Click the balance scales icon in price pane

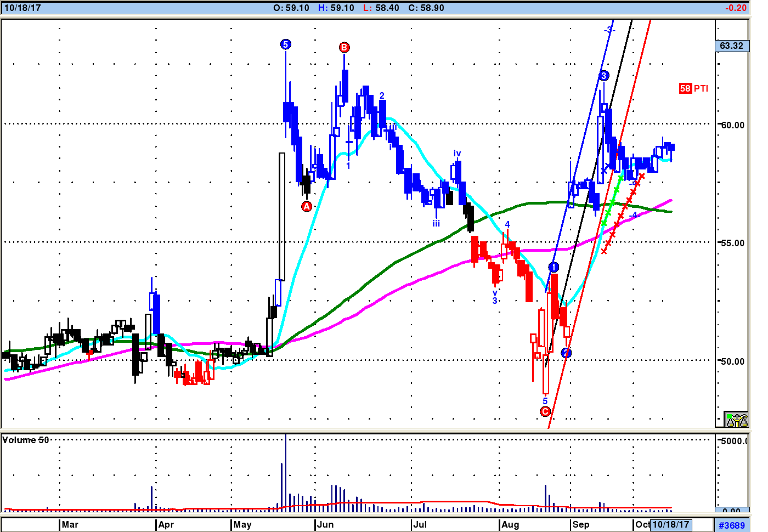(x=736, y=420)
